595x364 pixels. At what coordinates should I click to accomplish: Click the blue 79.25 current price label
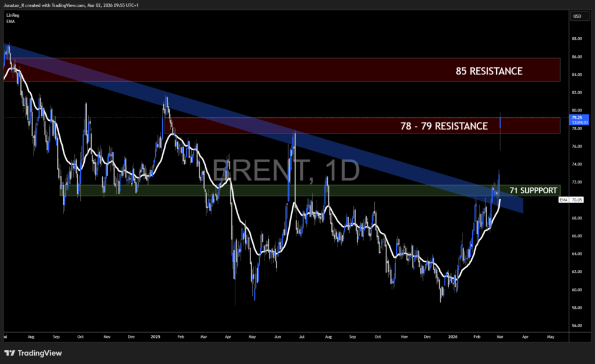(x=578, y=117)
